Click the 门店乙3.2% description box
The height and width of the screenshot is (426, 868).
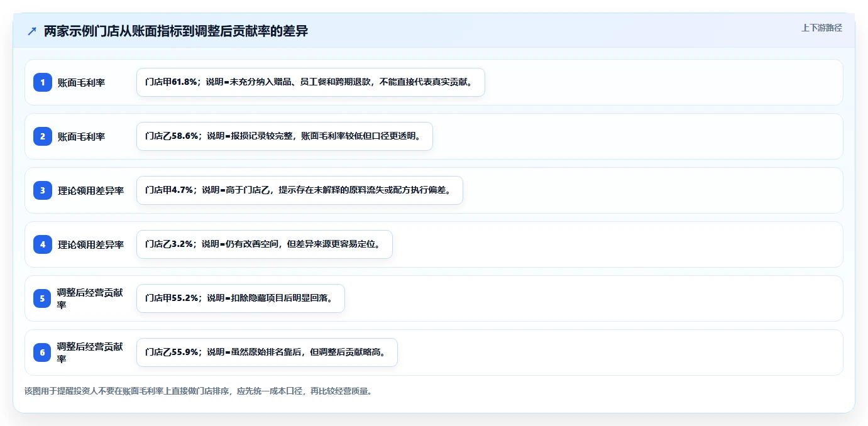[x=265, y=244]
